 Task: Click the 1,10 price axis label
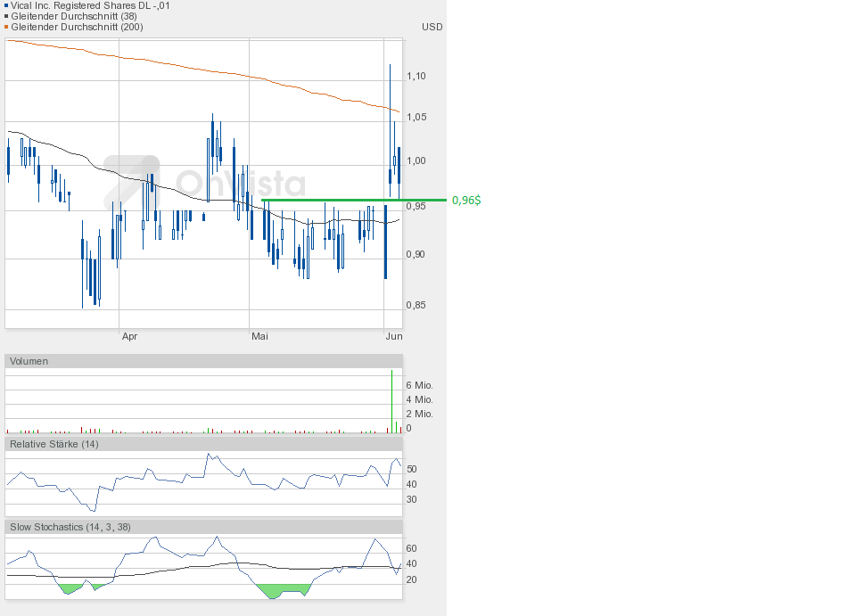pos(416,77)
